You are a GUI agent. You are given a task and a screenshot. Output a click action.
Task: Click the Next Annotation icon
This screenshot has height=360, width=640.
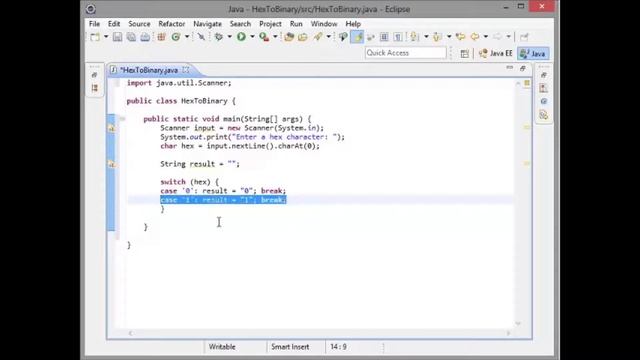click(414, 37)
